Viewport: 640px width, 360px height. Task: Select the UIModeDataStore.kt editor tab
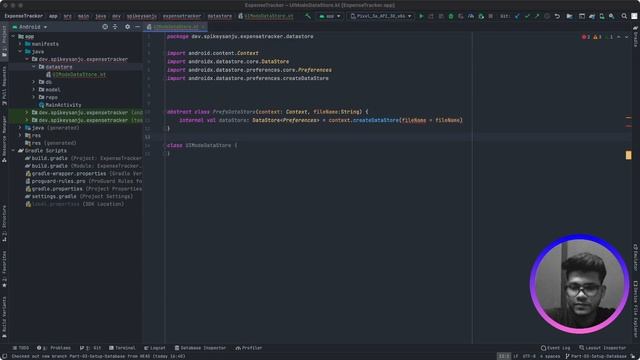(x=176, y=27)
